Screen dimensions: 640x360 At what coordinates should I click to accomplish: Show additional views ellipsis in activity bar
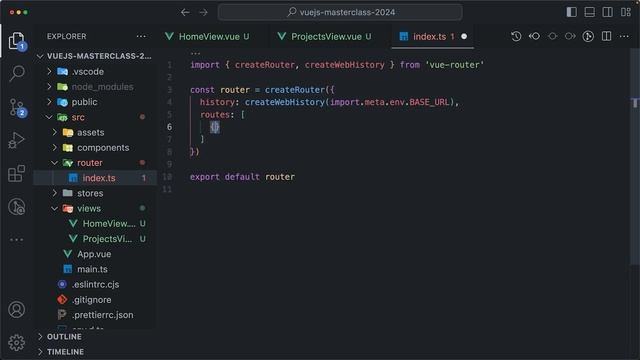[16, 240]
